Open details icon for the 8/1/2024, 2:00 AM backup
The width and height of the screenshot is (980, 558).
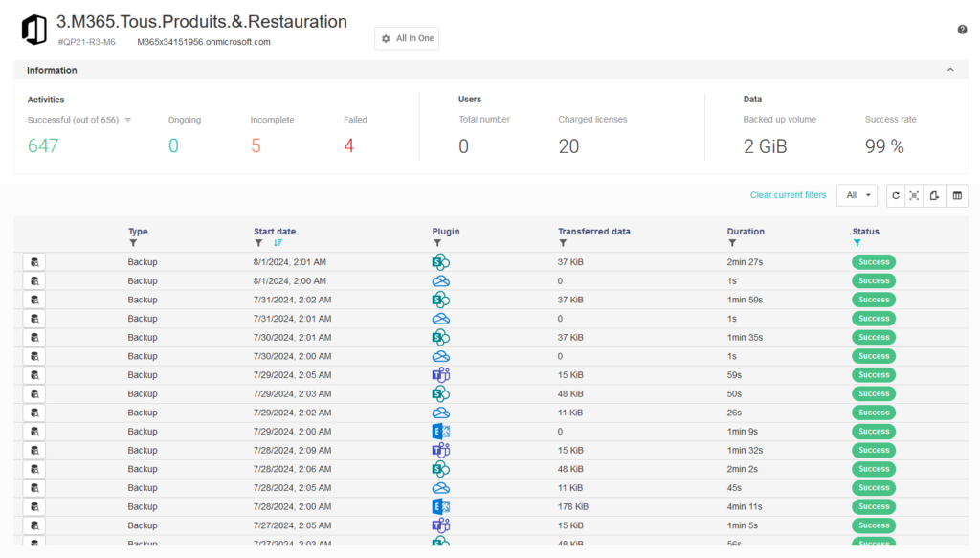(x=34, y=281)
